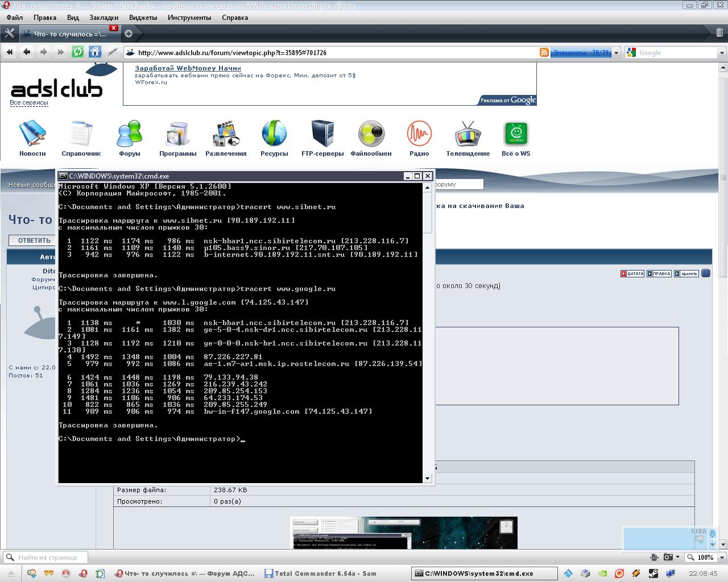Open the Инструменты menu

tap(189, 18)
